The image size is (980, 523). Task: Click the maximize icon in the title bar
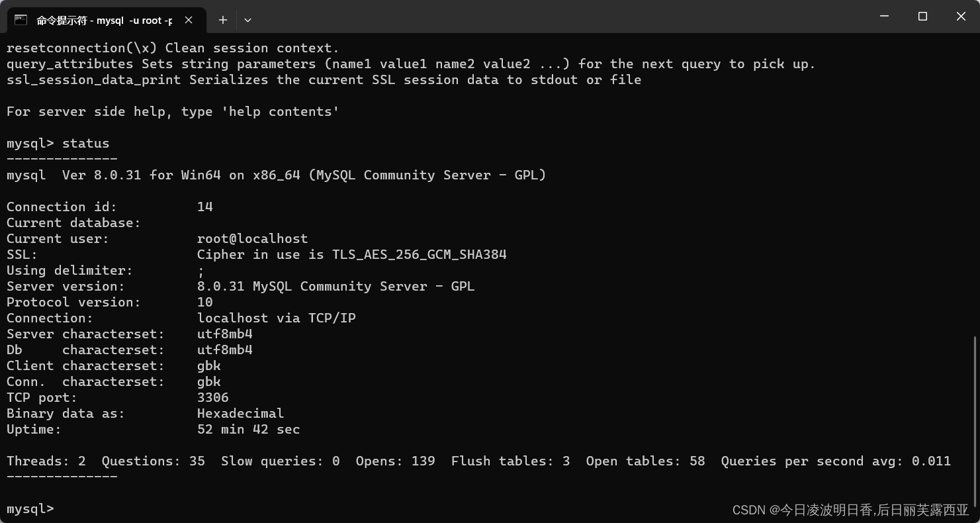pos(922,17)
